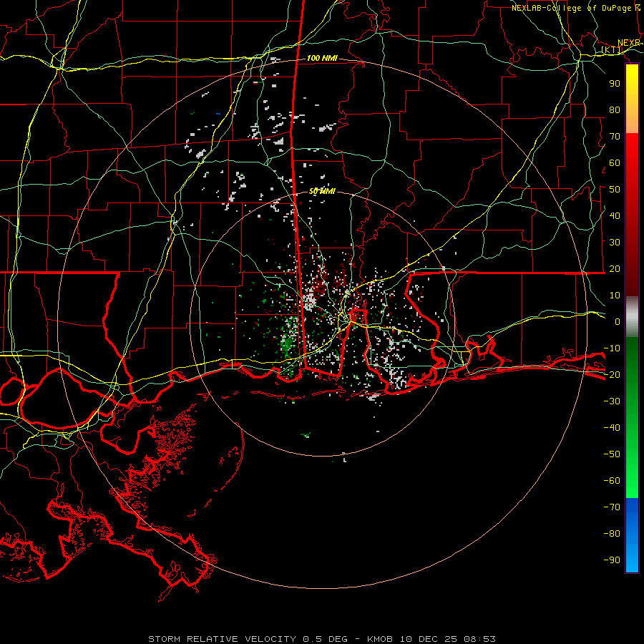Select the -70 value on velocity scale
This screenshot has height=644, width=644.
(x=612, y=507)
